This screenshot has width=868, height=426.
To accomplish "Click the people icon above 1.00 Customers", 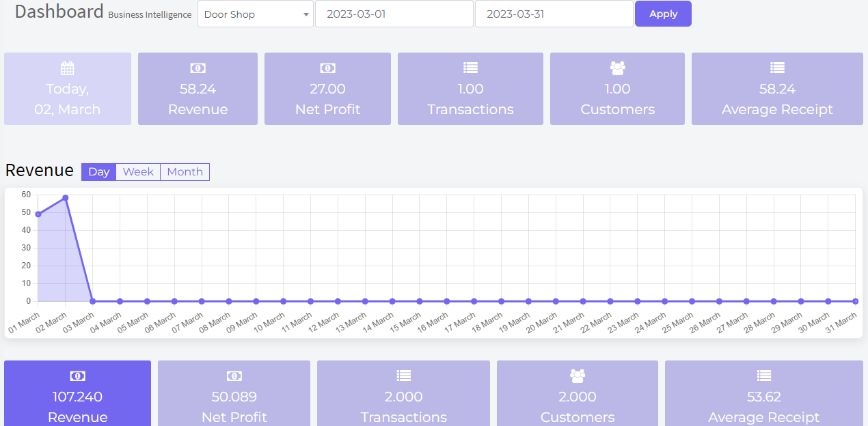I will click(x=617, y=68).
